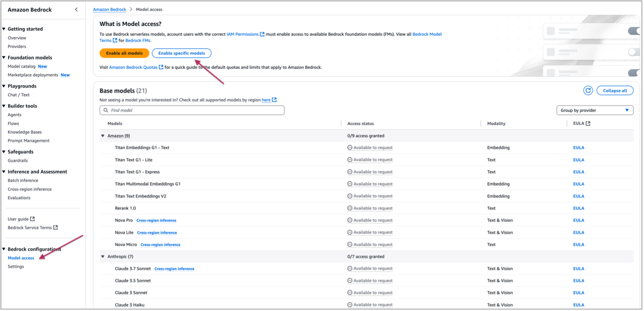
Task: Click Available to request for Titan Text G1 - Express
Action: [373, 172]
